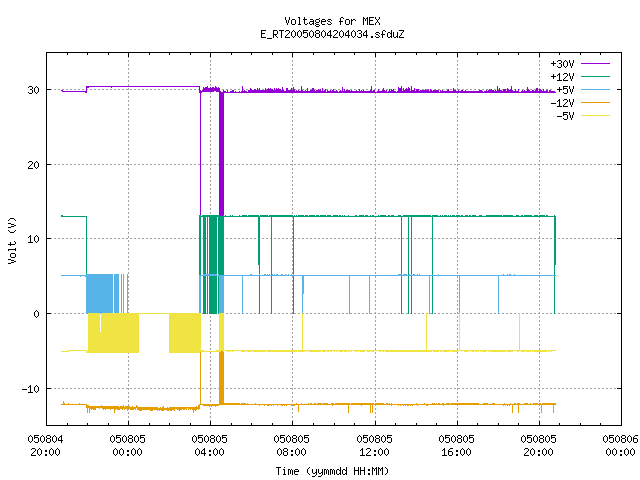Click the purple +30V legend line sample
This screenshot has width=640, height=480.
595,64
